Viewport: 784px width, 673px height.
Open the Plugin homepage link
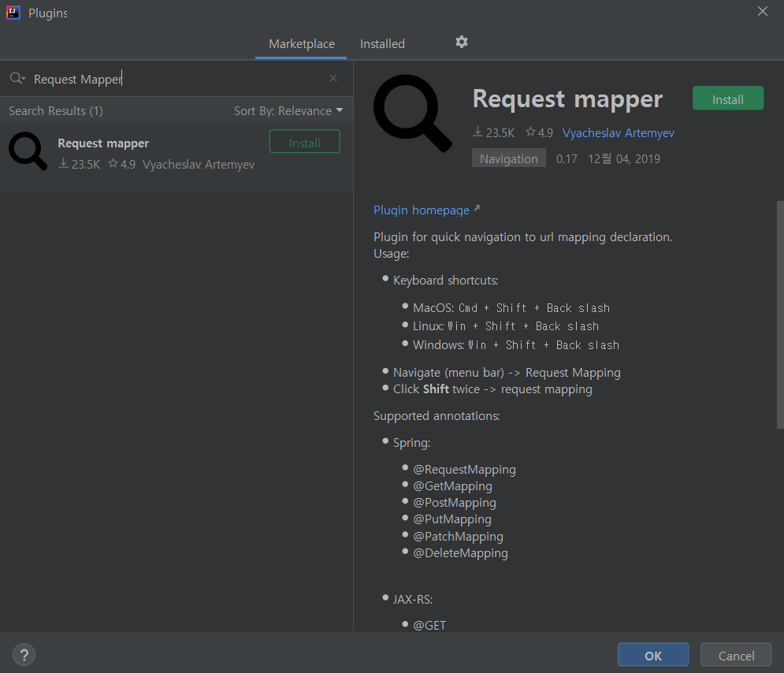click(x=422, y=210)
